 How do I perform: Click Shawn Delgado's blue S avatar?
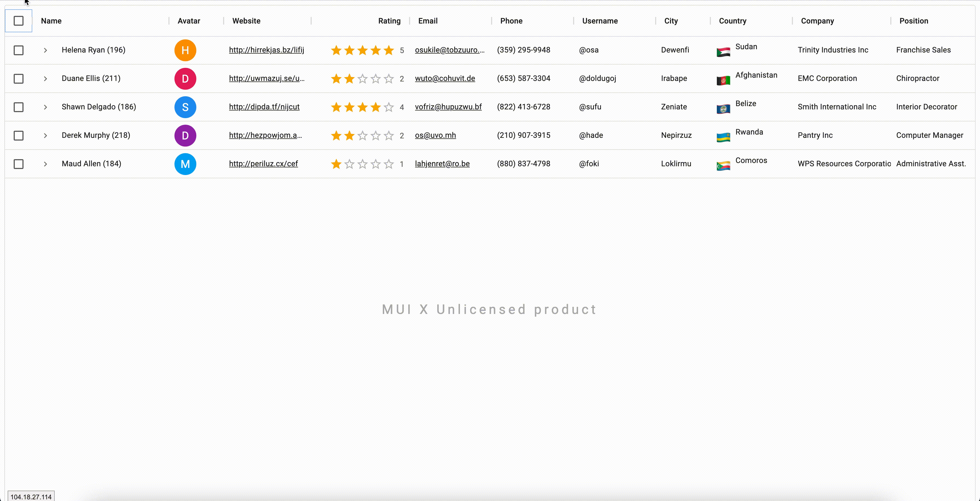coord(185,107)
